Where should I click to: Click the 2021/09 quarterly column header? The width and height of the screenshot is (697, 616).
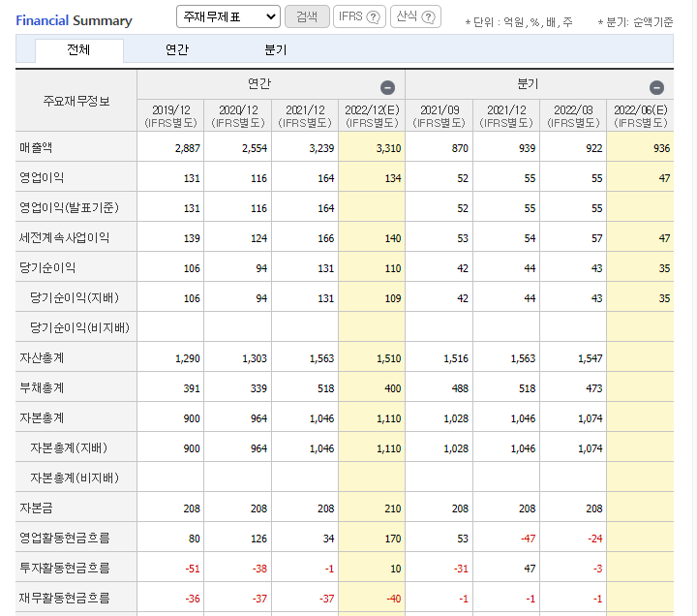coord(439,115)
